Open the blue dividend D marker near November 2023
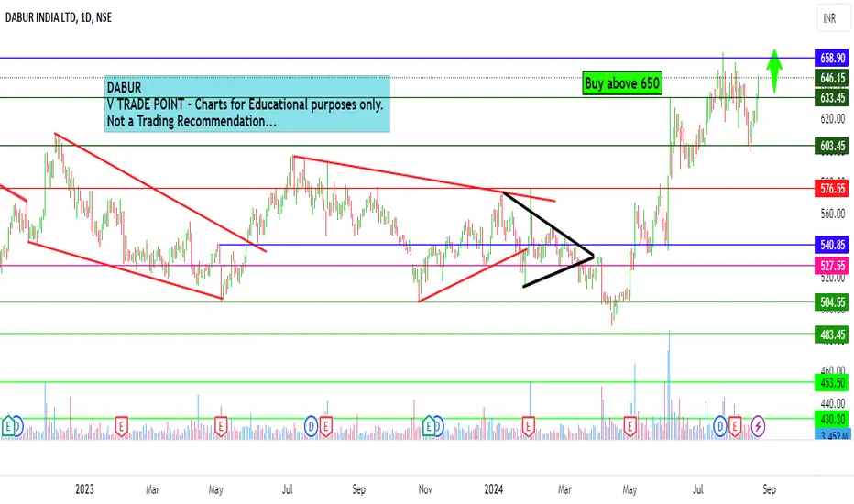This screenshot has width=854, height=504. point(438,426)
